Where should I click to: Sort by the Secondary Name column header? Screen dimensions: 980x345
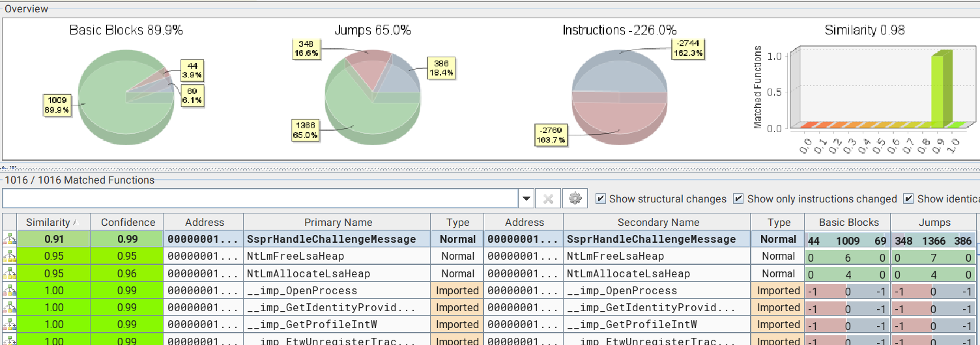(657, 222)
